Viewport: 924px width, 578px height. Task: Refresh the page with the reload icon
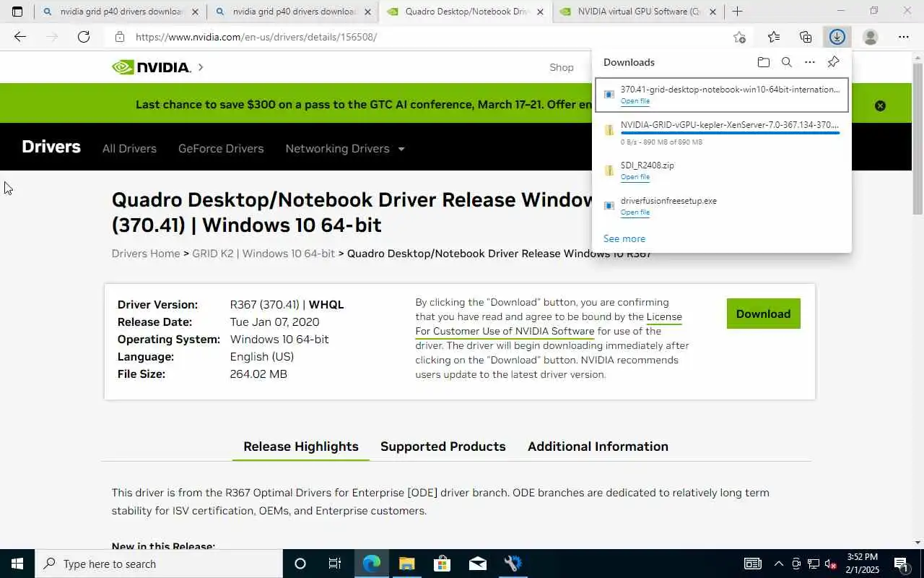click(84, 37)
